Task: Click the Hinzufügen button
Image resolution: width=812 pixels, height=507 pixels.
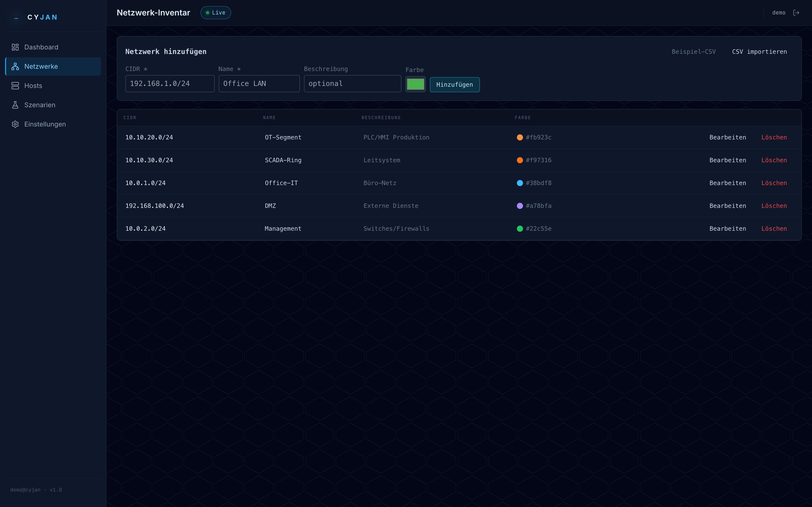Action: [454, 84]
